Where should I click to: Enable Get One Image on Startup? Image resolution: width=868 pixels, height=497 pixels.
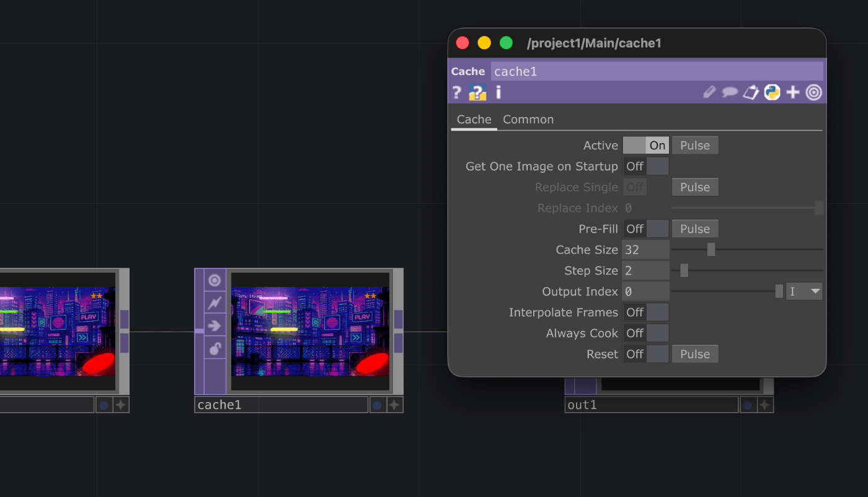coord(645,166)
